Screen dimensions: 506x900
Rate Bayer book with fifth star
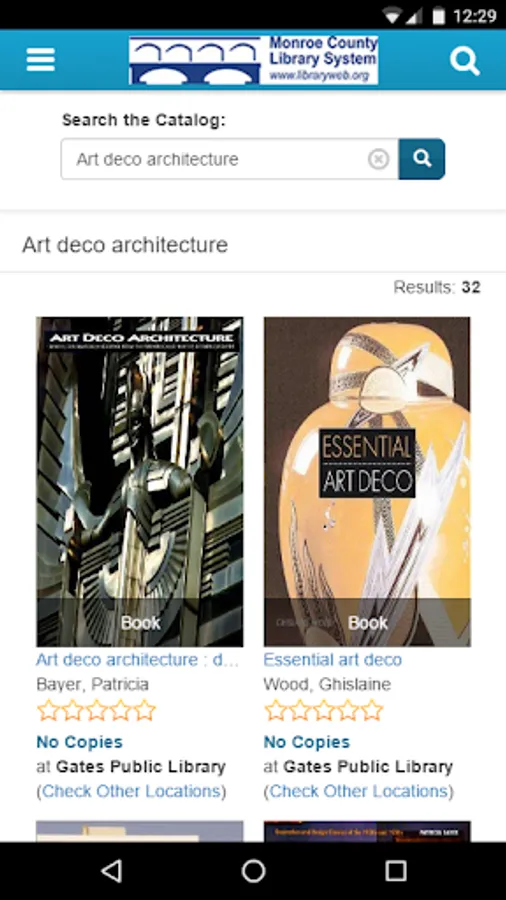145,710
